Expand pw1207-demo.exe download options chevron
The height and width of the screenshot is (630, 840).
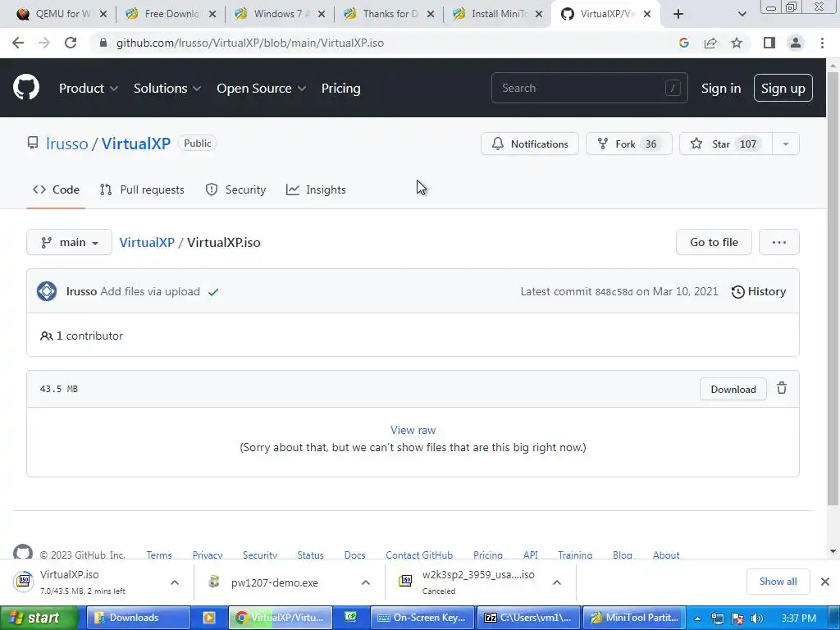(x=365, y=582)
